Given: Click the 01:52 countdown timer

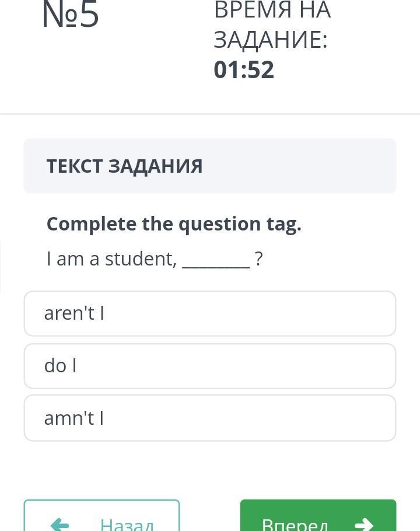Looking at the screenshot, I should tap(244, 69).
